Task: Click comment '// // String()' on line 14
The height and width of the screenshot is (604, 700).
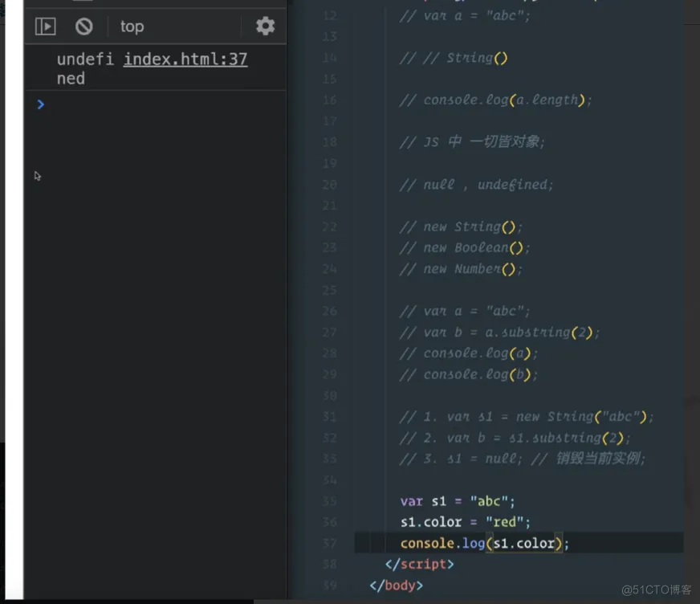Action: click(454, 58)
